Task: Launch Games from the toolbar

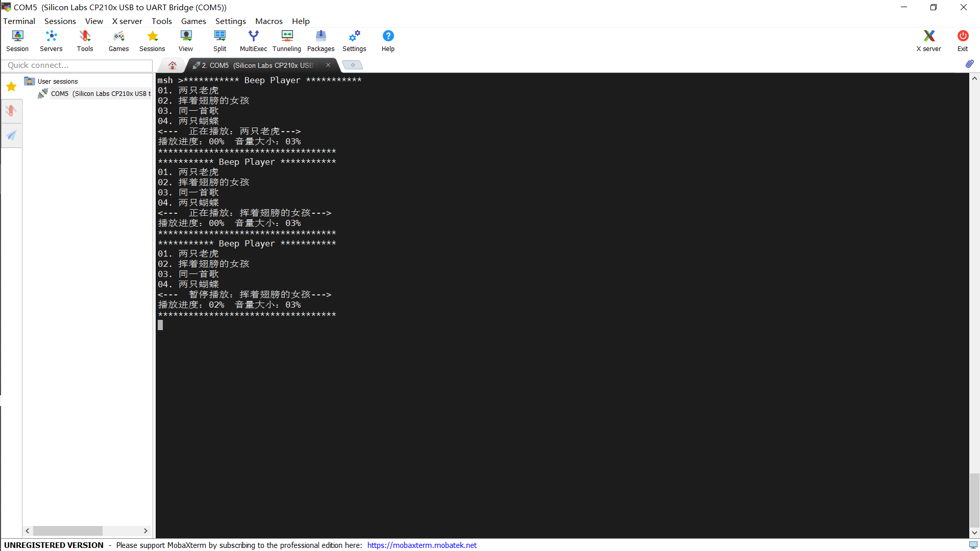Action: 118,41
